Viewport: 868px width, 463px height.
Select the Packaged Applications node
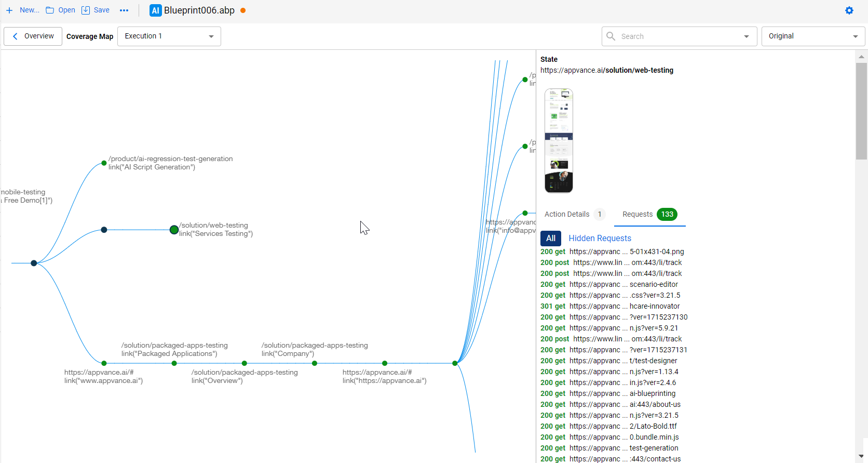point(174,363)
